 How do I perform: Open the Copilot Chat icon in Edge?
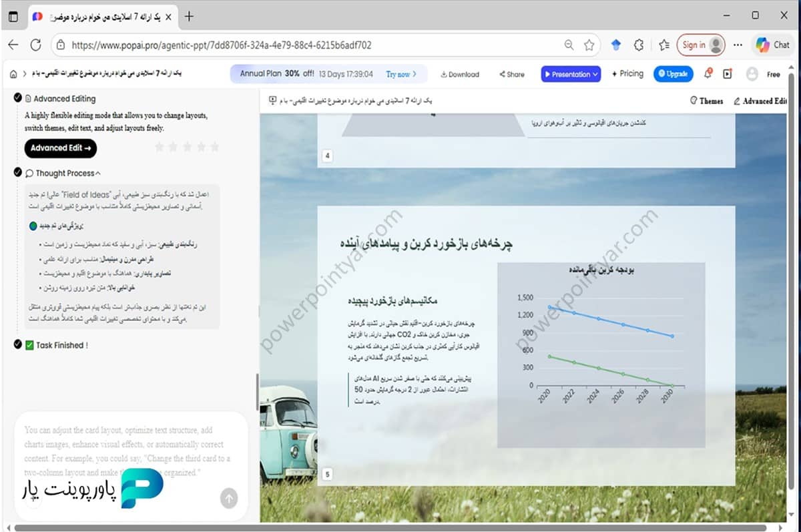click(772, 45)
